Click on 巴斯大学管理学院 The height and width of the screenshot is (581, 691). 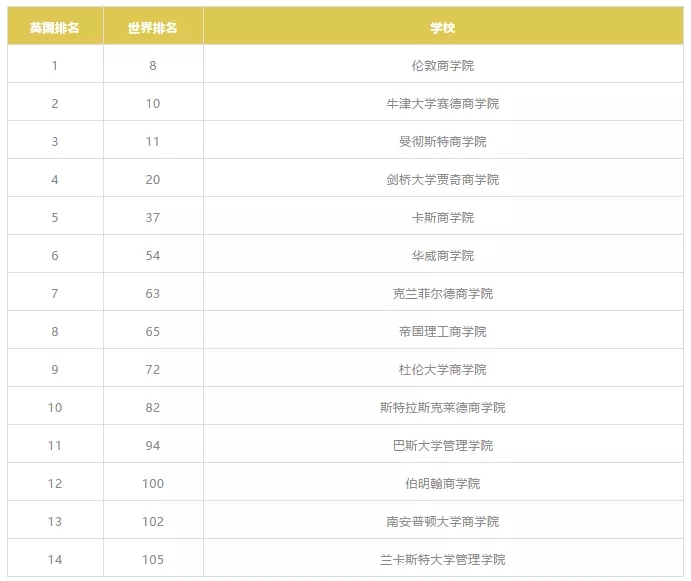pyautogui.click(x=443, y=446)
